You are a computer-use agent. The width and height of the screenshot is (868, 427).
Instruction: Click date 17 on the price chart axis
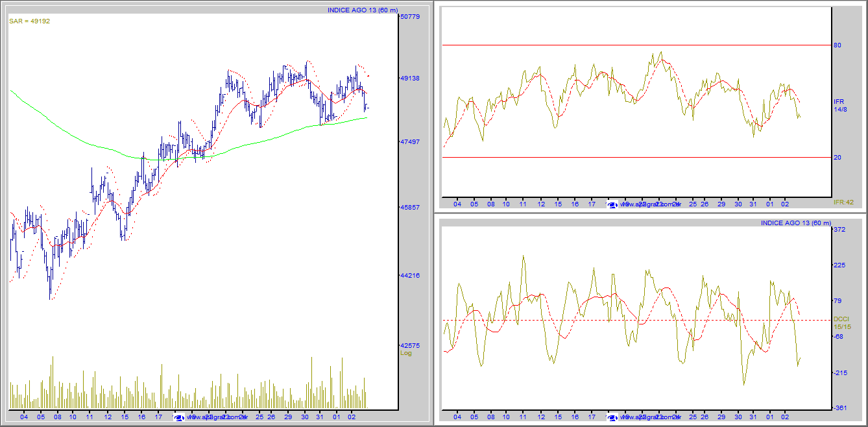(x=158, y=417)
